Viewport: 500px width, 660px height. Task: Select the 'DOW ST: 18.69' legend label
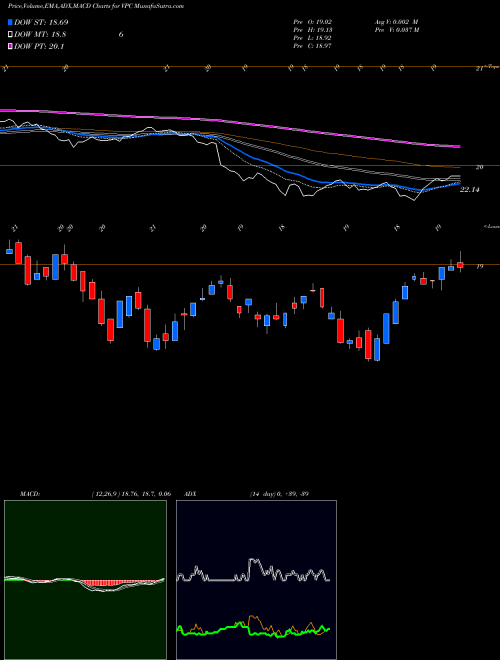tap(41, 22)
